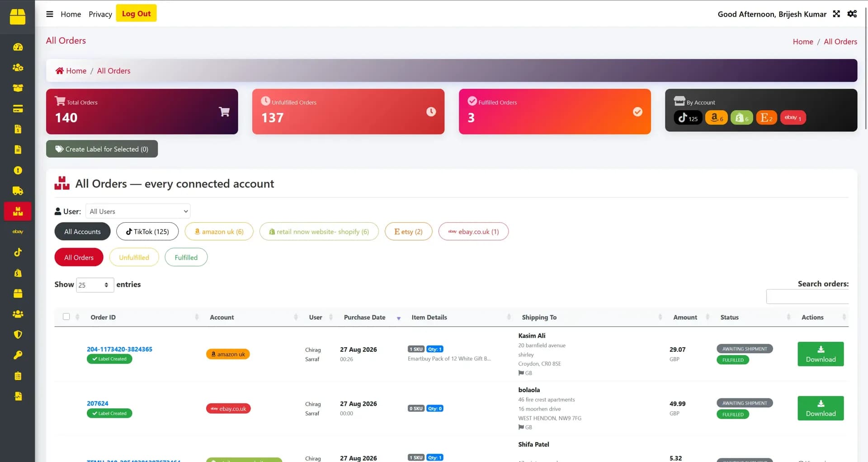The height and width of the screenshot is (462, 868).
Task: Click the orange Amazon 6 account badge
Action: click(x=717, y=118)
